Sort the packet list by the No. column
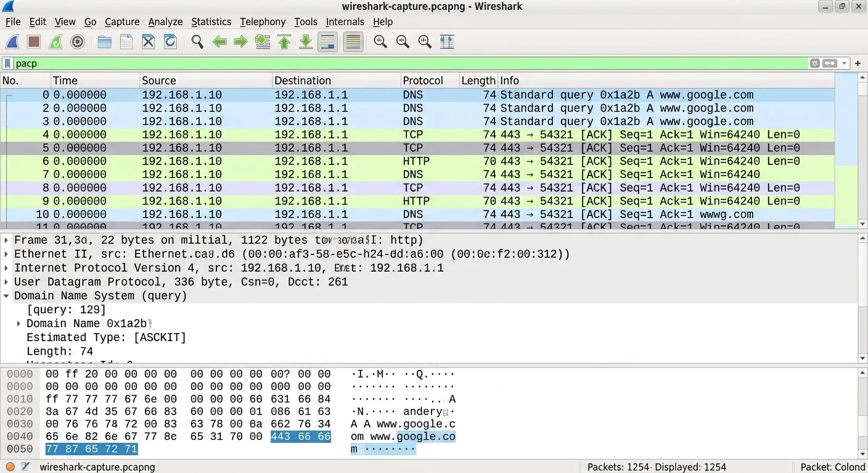 [x=25, y=81]
